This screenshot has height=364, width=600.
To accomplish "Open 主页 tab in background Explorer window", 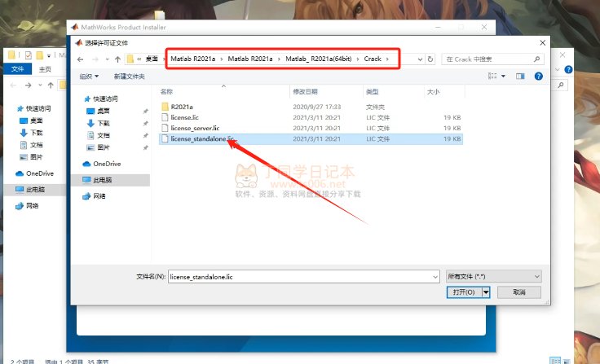I will click(45, 69).
